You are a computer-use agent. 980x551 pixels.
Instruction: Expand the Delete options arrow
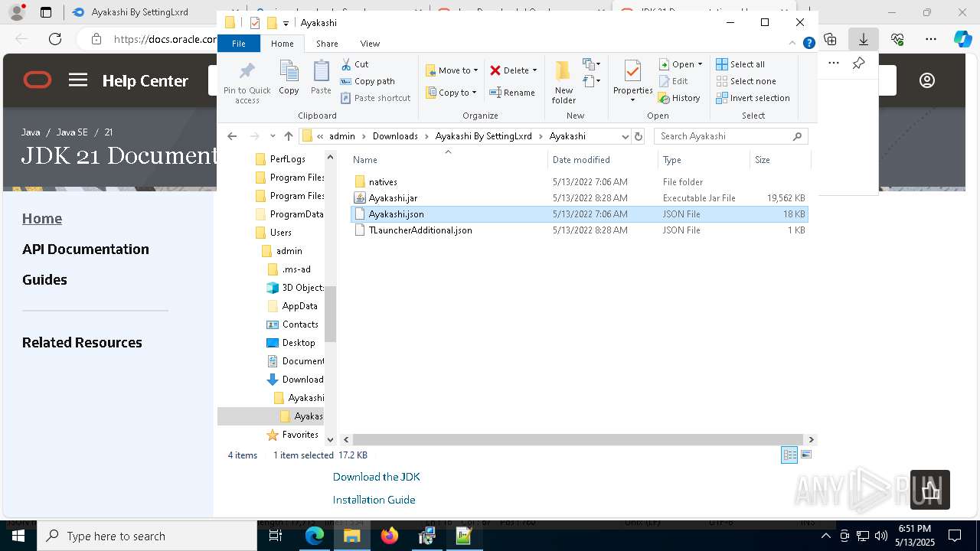coord(534,70)
